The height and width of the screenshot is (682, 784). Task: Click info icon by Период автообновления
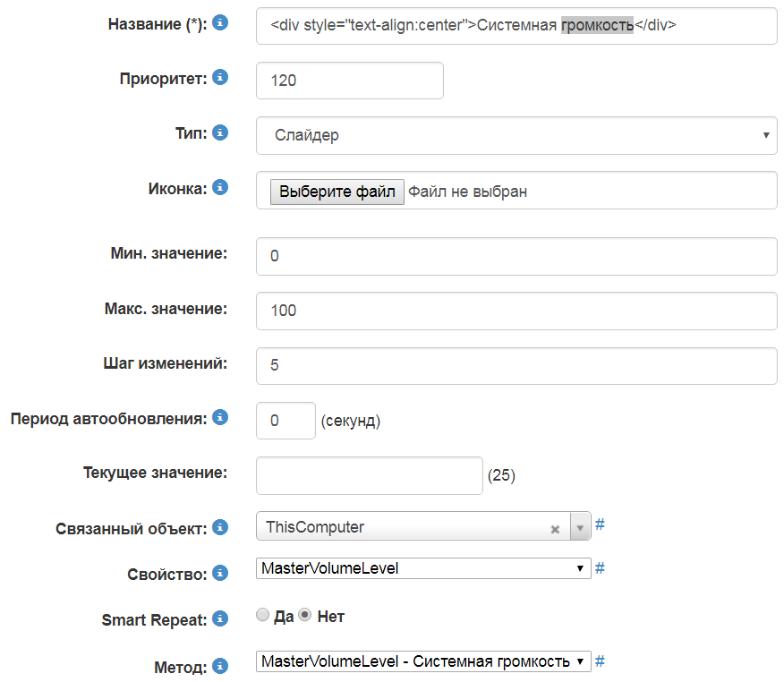coord(220,417)
